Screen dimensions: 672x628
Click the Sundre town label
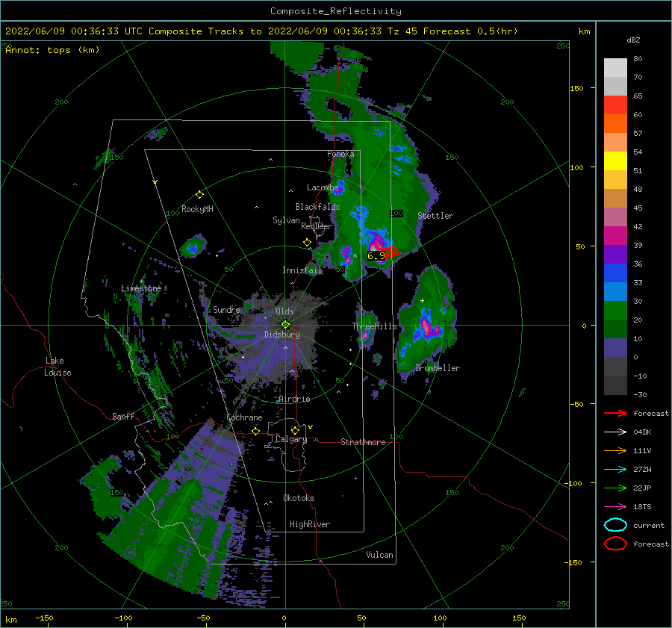[226, 310]
